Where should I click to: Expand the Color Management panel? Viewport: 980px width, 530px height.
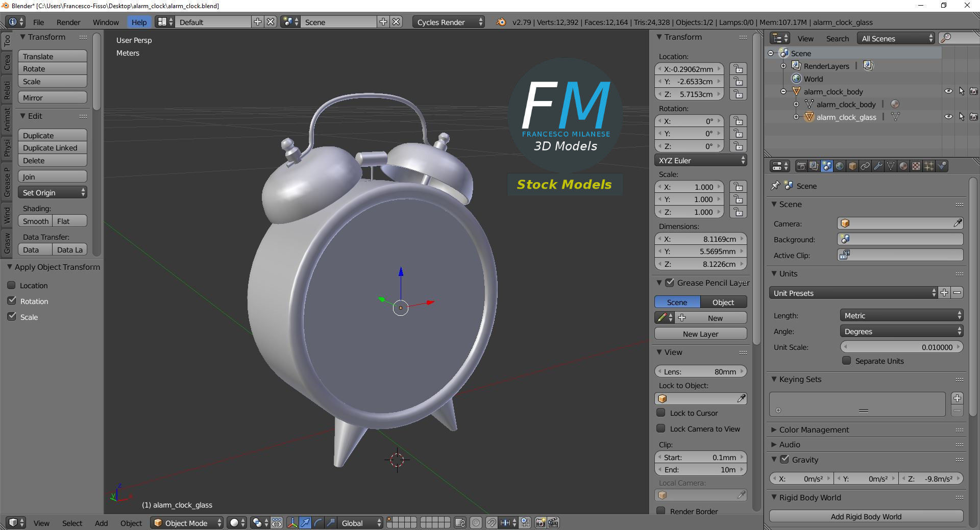point(814,430)
